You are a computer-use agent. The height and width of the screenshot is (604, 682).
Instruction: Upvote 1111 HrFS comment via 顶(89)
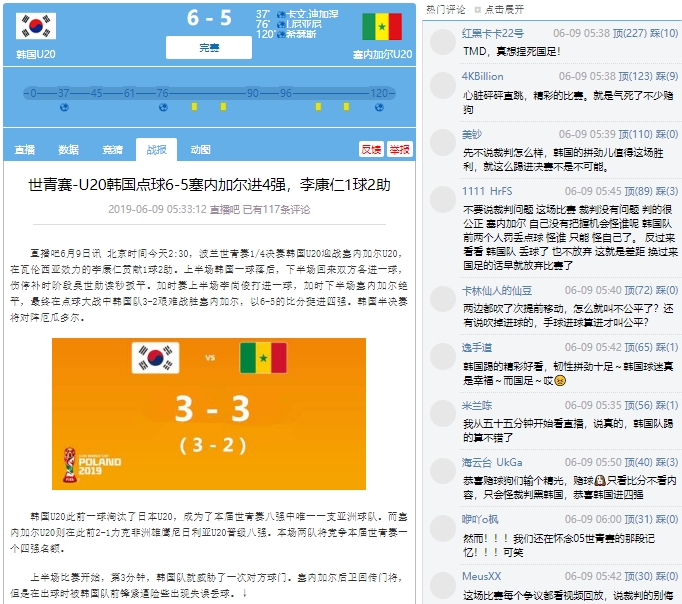point(639,191)
